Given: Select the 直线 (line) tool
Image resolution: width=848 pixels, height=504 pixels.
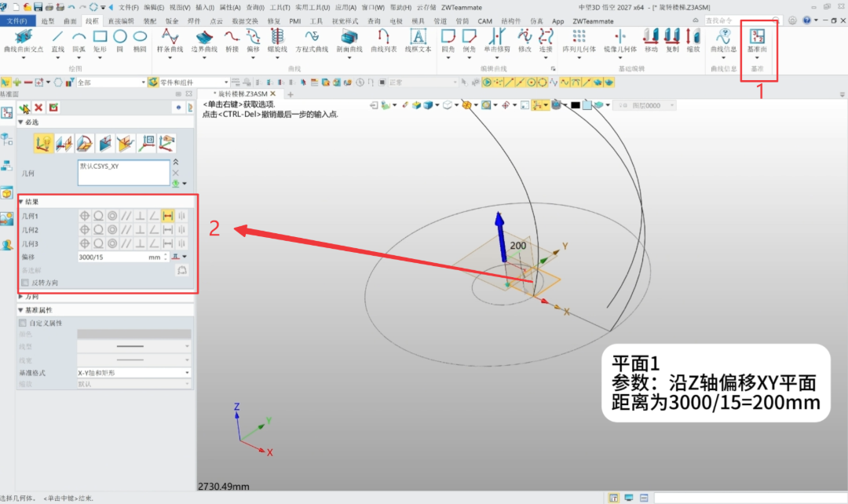Looking at the screenshot, I should [57, 42].
